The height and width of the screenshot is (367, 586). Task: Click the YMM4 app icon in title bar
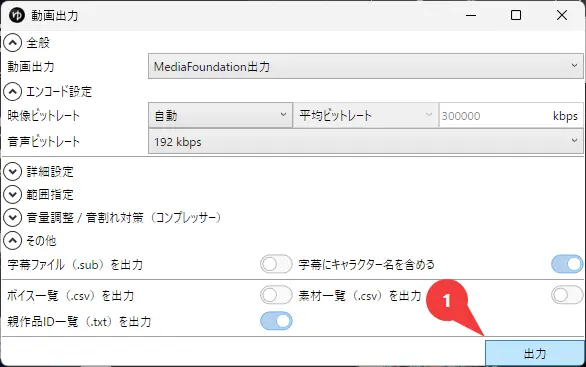(x=16, y=15)
